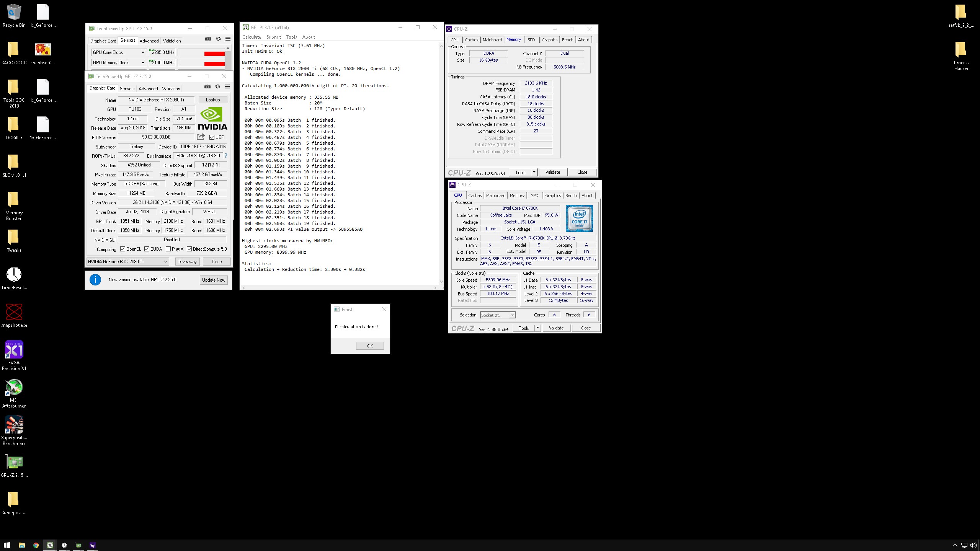The image size is (980, 551).
Task: Click the info icon in update notification
Action: 95,280
